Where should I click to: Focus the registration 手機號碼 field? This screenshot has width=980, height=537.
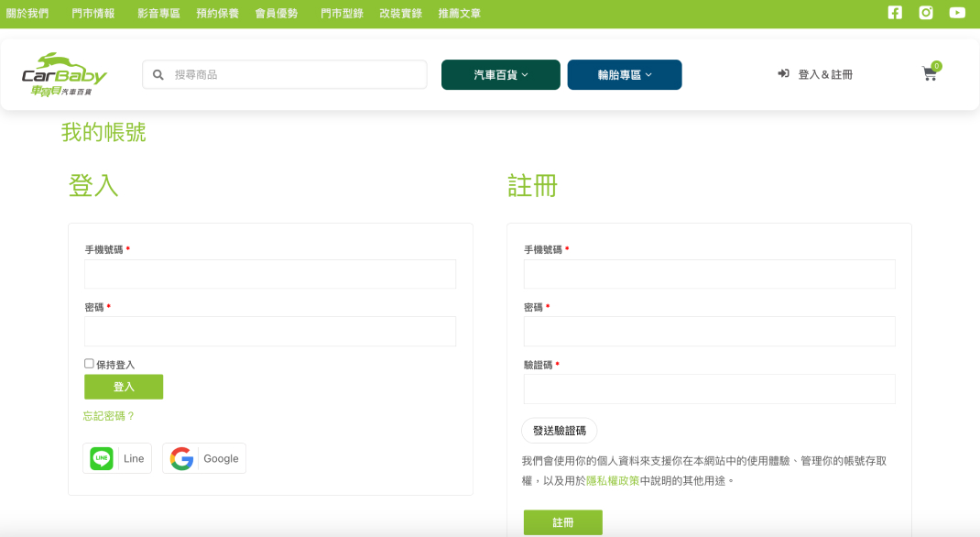click(710, 274)
